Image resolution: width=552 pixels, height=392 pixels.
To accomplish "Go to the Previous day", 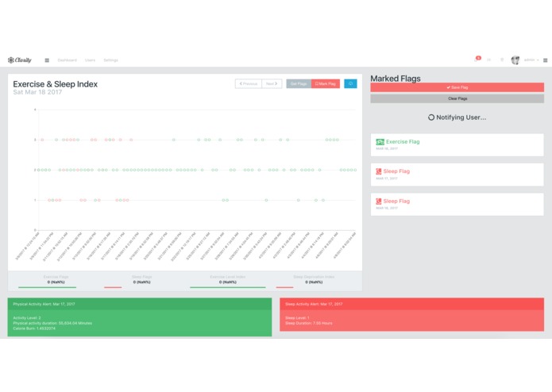I will pos(249,83).
